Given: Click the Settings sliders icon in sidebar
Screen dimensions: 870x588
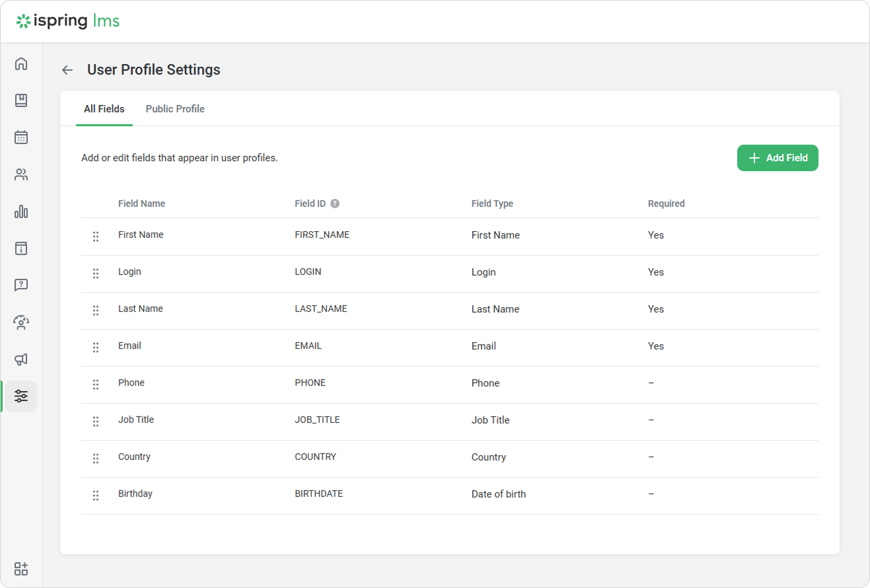Looking at the screenshot, I should 21,396.
